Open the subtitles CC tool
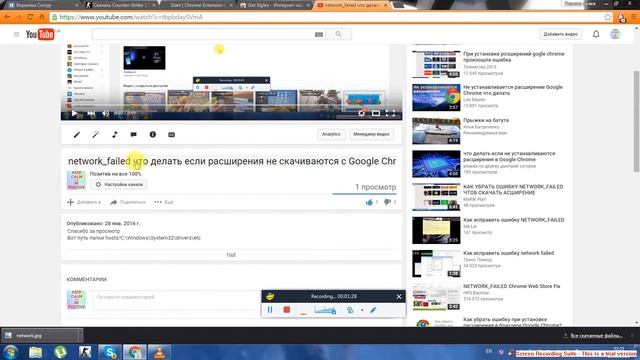The image size is (640, 360). pyautogui.click(x=171, y=134)
